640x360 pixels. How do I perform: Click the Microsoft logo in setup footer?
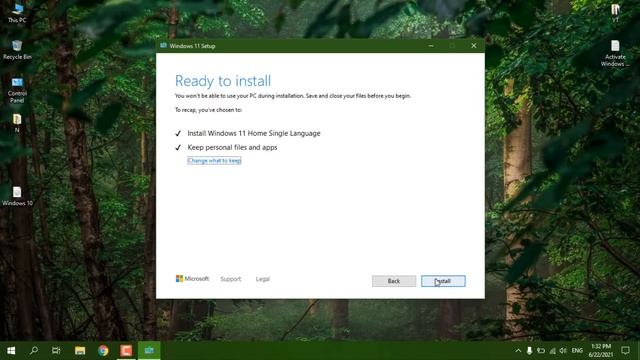192,279
